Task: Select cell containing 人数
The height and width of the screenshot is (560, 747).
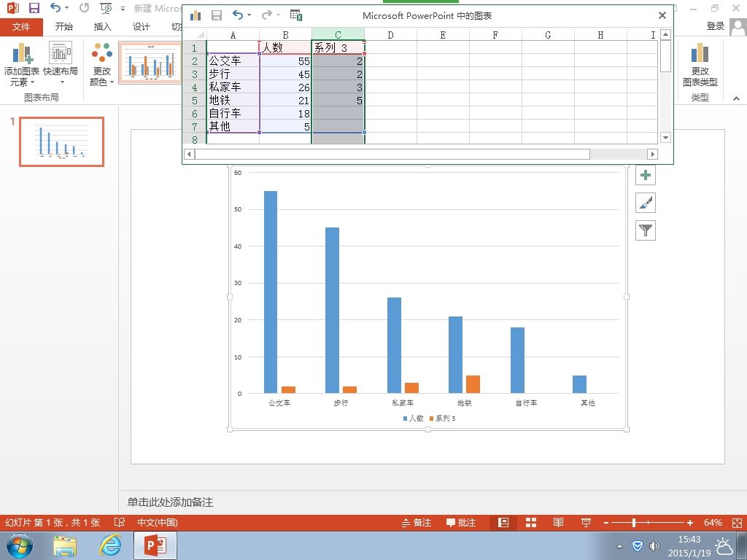Action: pos(285,47)
